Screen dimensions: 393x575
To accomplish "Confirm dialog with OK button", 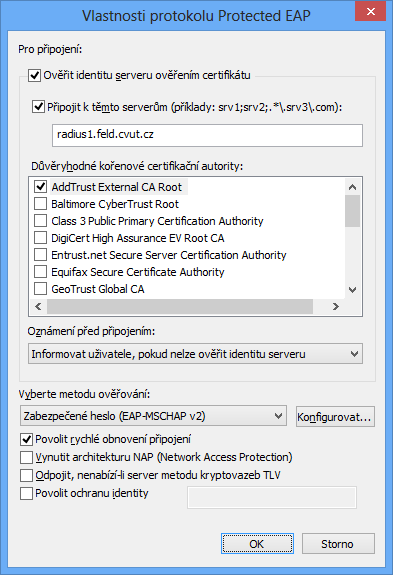I will pyautogui.click(x=257, y=544).
